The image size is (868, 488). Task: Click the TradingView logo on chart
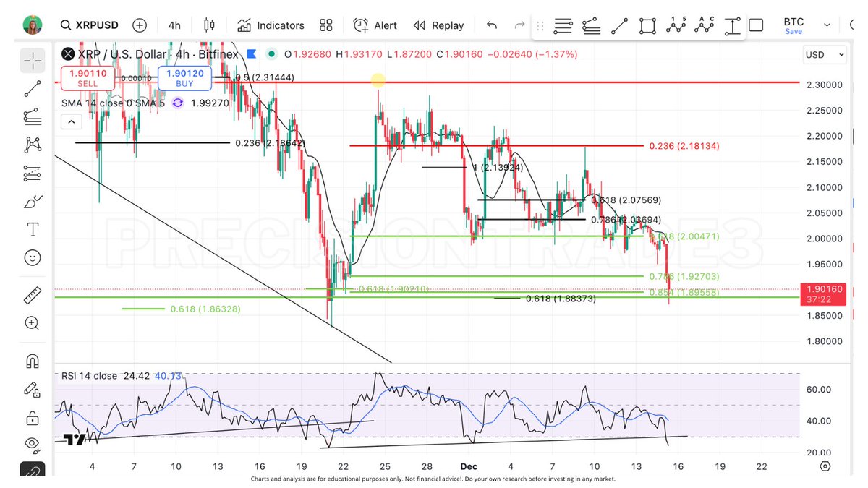(75, 439)
